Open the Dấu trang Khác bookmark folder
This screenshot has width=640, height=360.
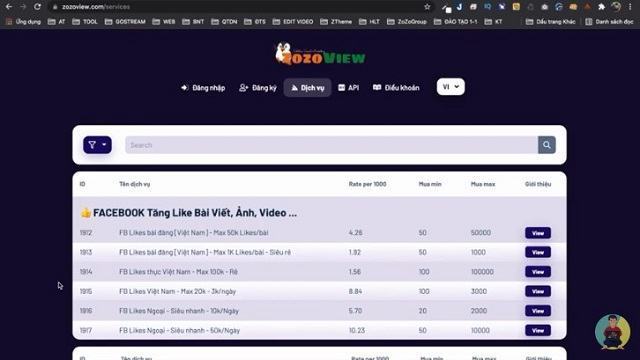551,22
